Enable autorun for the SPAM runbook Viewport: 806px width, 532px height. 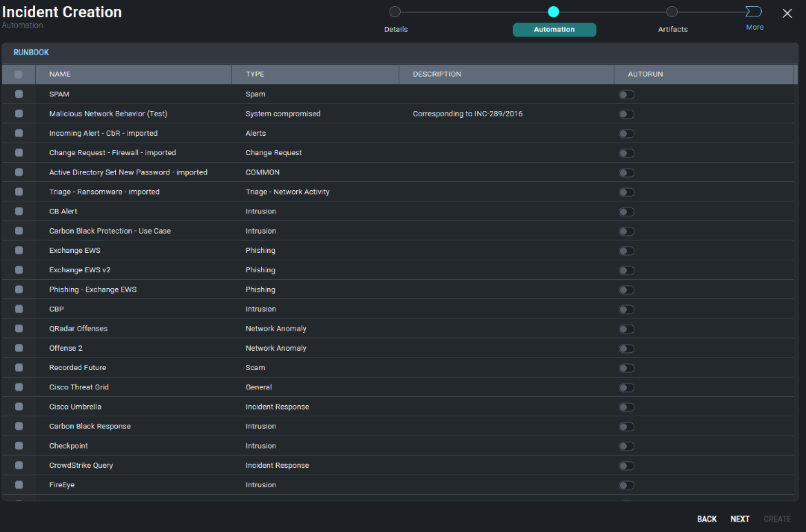tap(626, 95)
